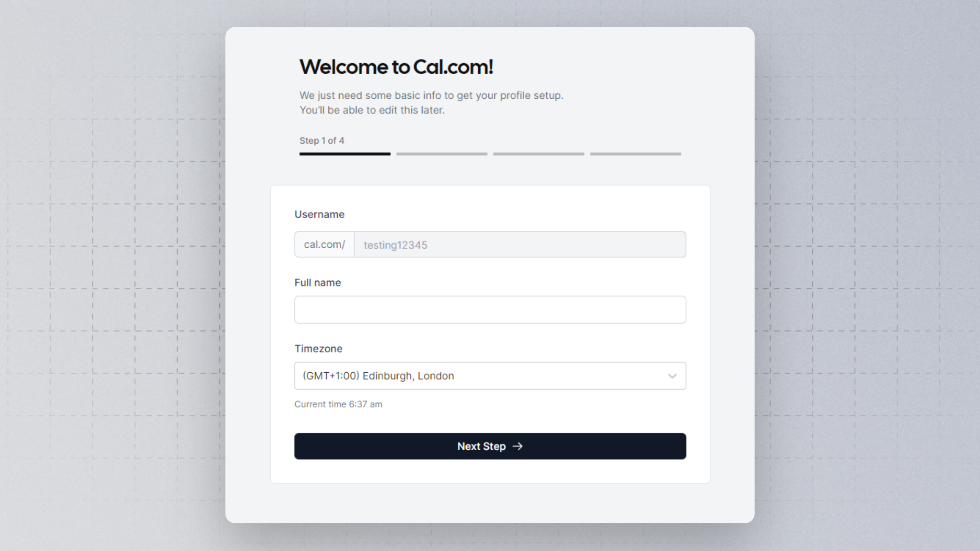The height and width of the screenshot is (551, 980).
Task: Click the edit this later text line
Action: [x=372, y=110]
